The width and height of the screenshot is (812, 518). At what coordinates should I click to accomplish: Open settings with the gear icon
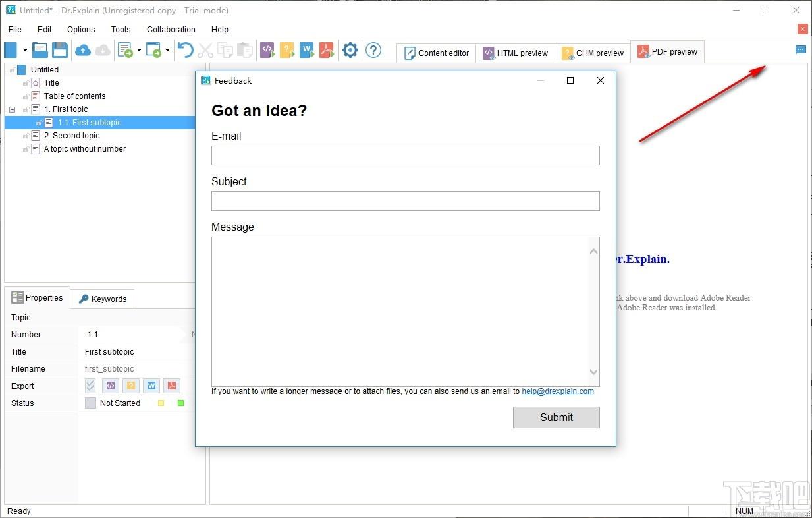point(350,50)
